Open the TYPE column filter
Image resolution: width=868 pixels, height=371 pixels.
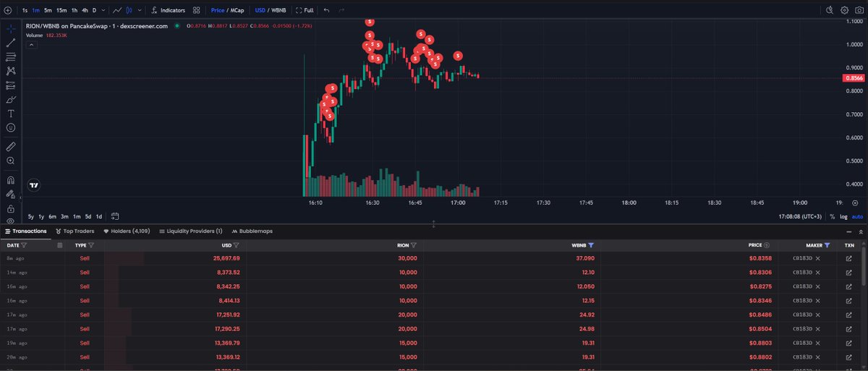click(x=91, y=245)
